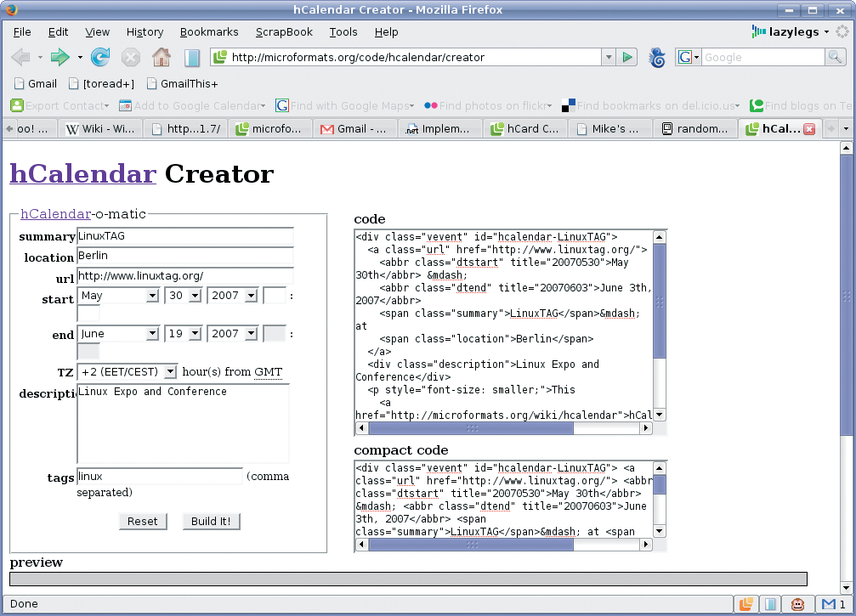Click the description text area

tap(183, 424)
